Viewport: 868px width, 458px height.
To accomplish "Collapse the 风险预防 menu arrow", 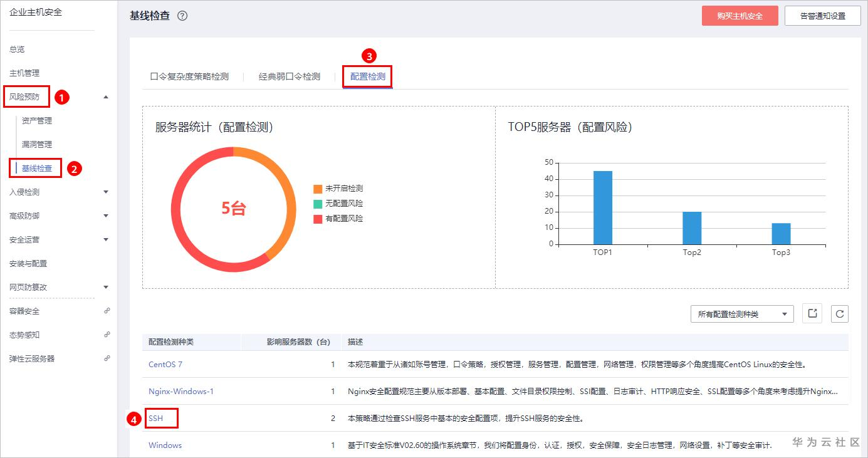I will [x=106, y=97].
